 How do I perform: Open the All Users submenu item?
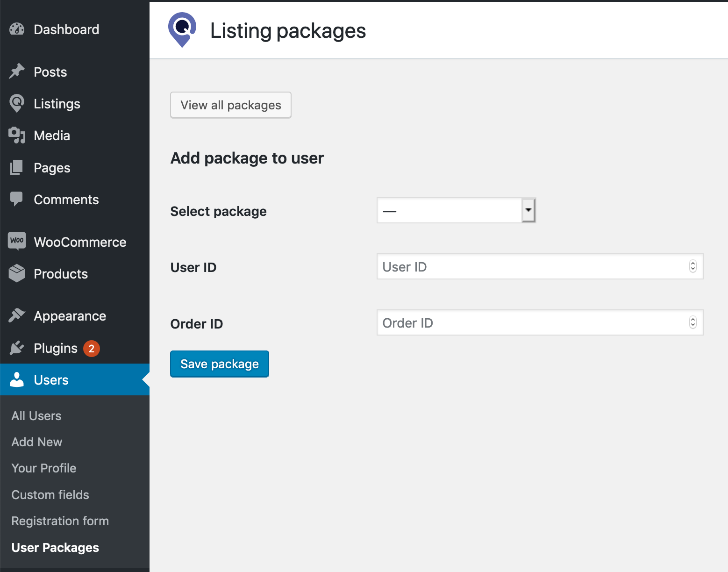[x=36, y=416]
